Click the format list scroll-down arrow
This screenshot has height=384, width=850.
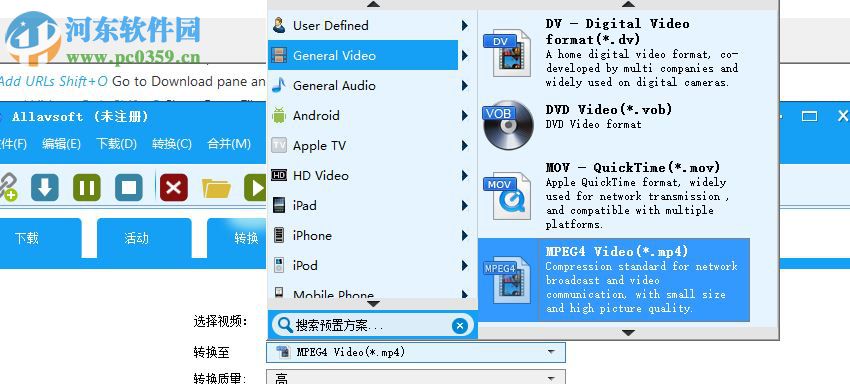[628, 332]
